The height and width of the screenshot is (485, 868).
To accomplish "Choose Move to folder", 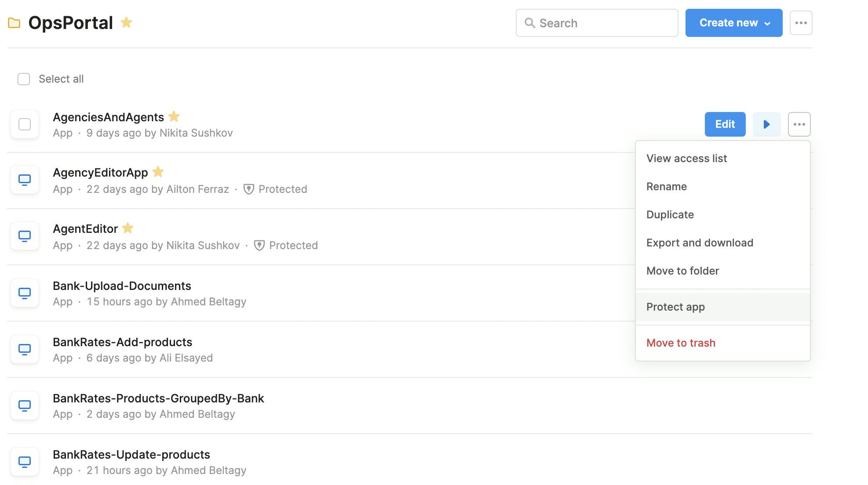I will coord(722,271).
